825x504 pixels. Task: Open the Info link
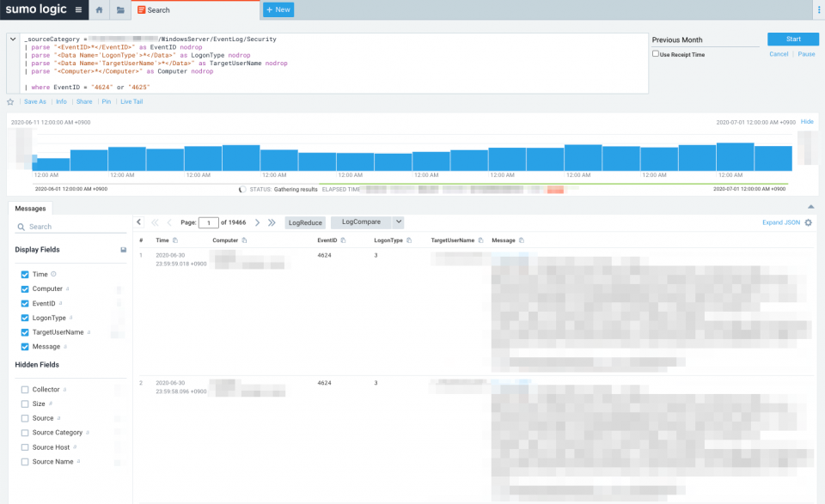tap(62, 101)
